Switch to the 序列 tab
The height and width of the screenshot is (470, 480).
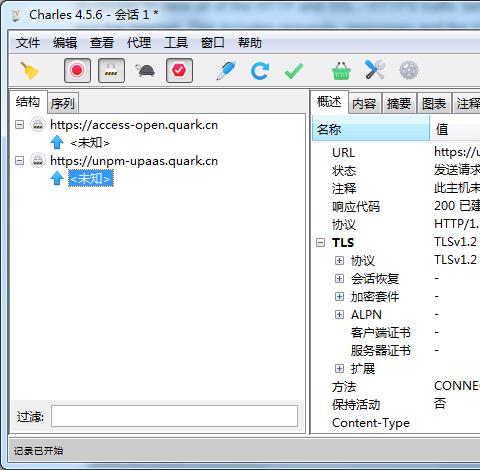[63, 103]
